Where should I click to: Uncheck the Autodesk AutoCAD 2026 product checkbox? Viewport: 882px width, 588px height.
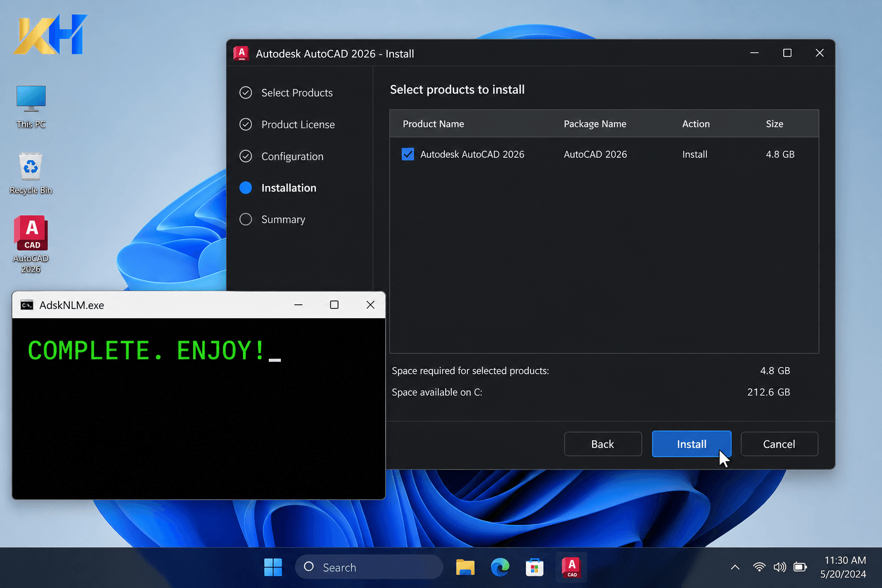[408, 154]
